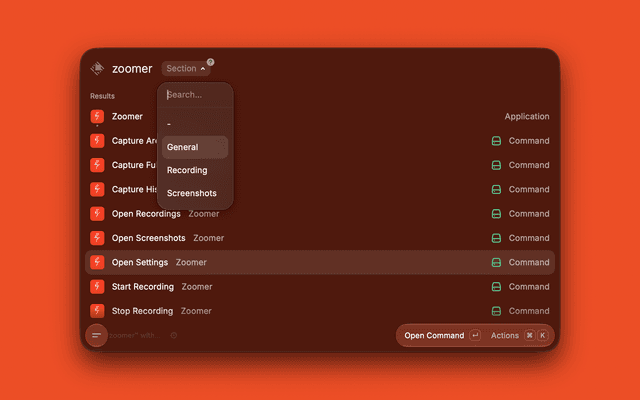Click command type icon on Capture History row
The image size is (640, 400).
pos(496,189)
